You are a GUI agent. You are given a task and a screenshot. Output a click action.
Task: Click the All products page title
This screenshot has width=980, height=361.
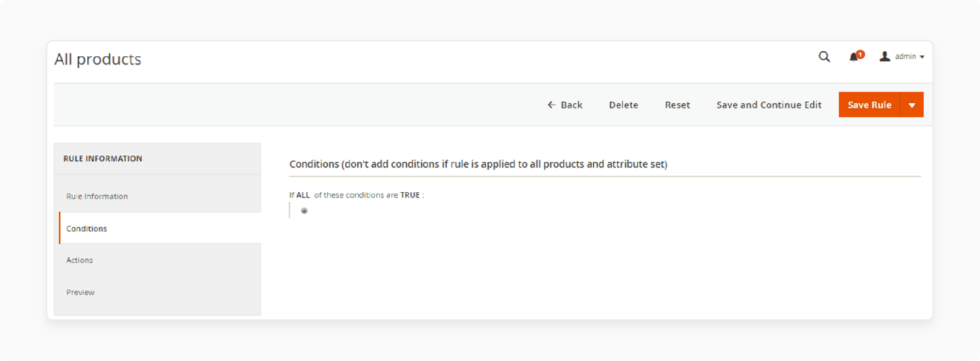click(x=98, y=59)
